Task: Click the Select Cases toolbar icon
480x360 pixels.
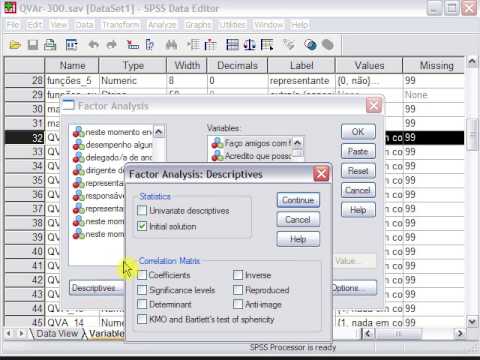Action: (267, 45)
